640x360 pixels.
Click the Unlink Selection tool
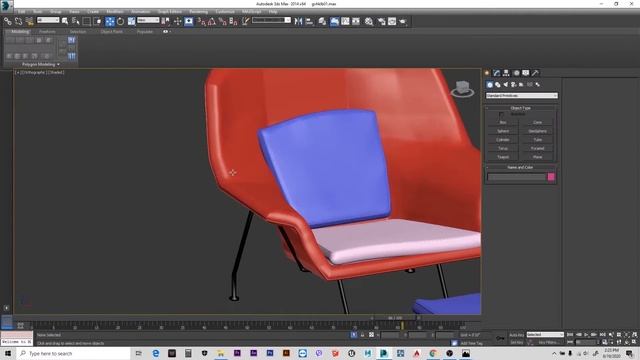pos(18,21)
